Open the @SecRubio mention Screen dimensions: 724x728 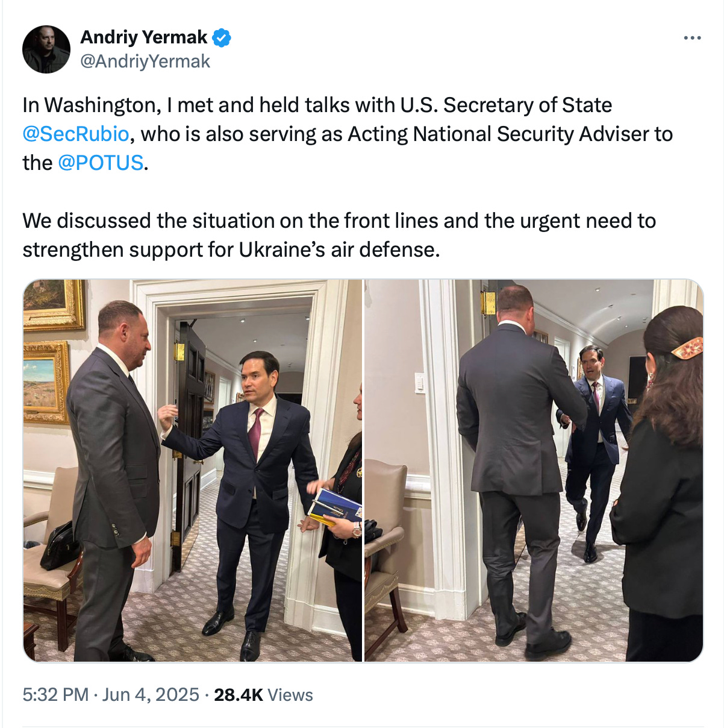[x=76, y=134]
